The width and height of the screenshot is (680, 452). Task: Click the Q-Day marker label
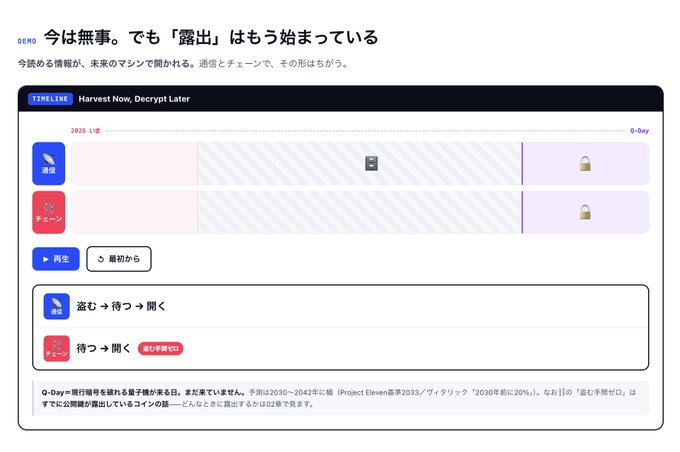(x=639, y=131)
